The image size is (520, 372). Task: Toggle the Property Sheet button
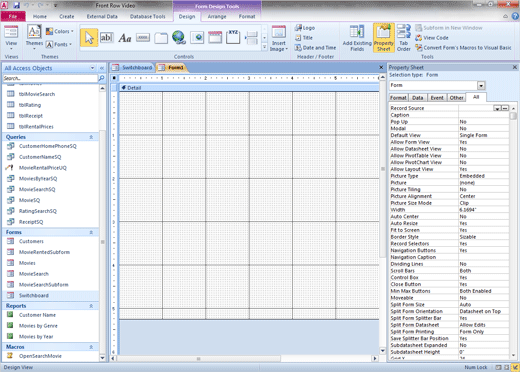click(384, 38)
